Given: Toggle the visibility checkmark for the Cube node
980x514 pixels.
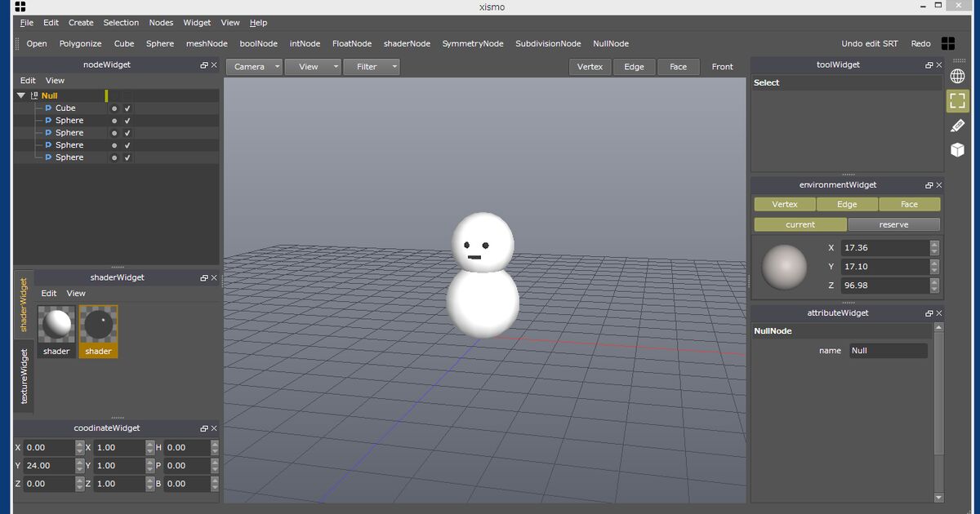Looking at the screenshot, I should click(127, 109).
